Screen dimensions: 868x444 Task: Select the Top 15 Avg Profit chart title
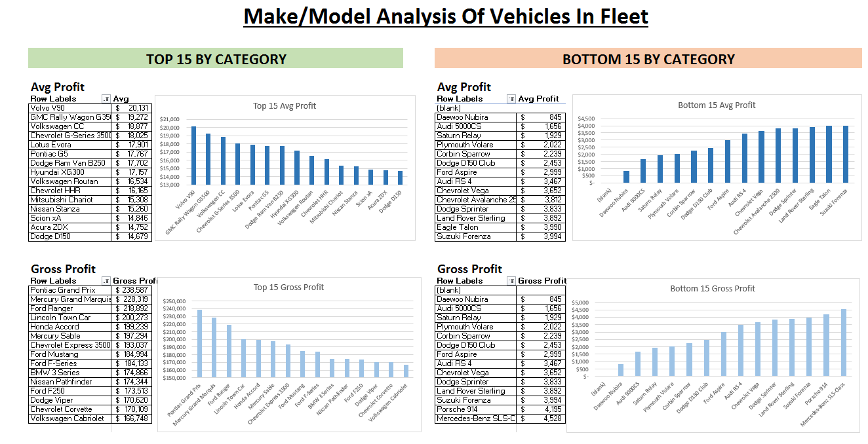coord(285,105)
